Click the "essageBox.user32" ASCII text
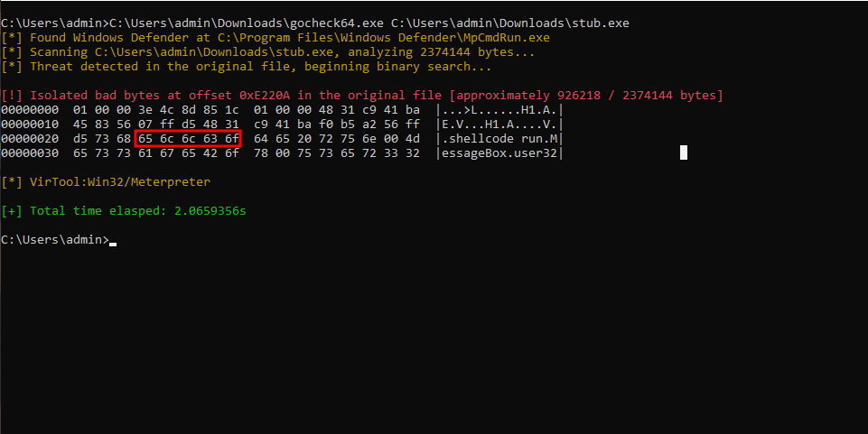 499,153
